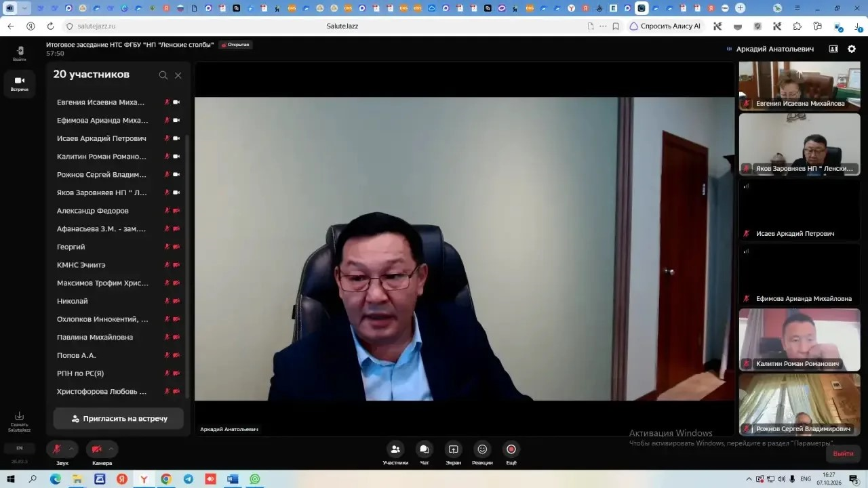Image resolution: width=868 pixels, height=488 pixels.
Task: Click Пригласить на встречу button
Action: [x=119, y=419]
